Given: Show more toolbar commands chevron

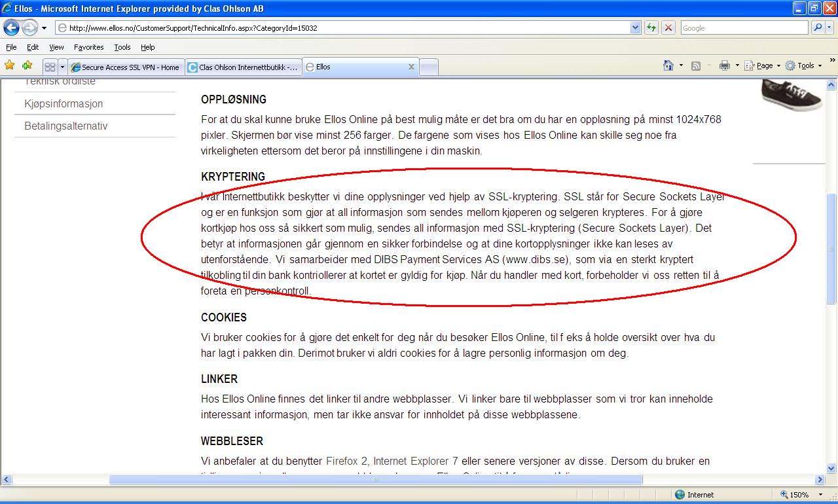Looking at the screenshot, I should click(831, 62).
